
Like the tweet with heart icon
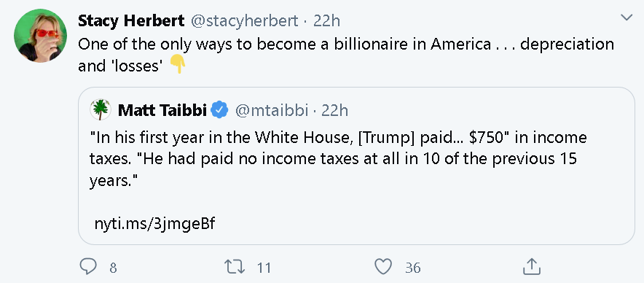pyautogui.click(x=383, y=267)
